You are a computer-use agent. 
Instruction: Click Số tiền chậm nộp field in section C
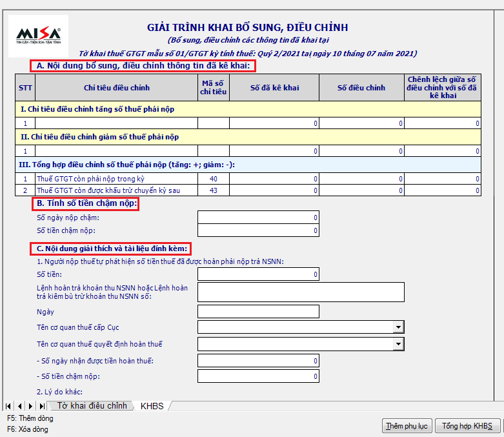(x=258, y=376)
